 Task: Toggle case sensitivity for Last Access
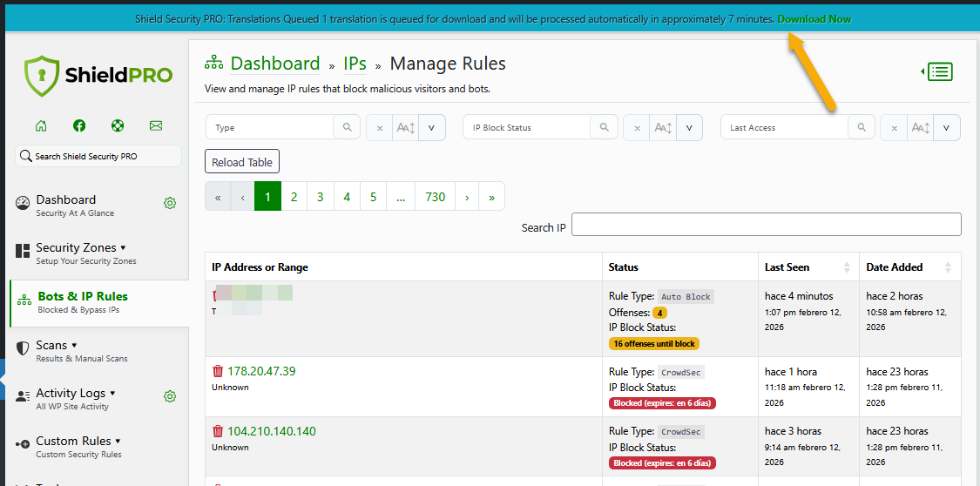921,127
